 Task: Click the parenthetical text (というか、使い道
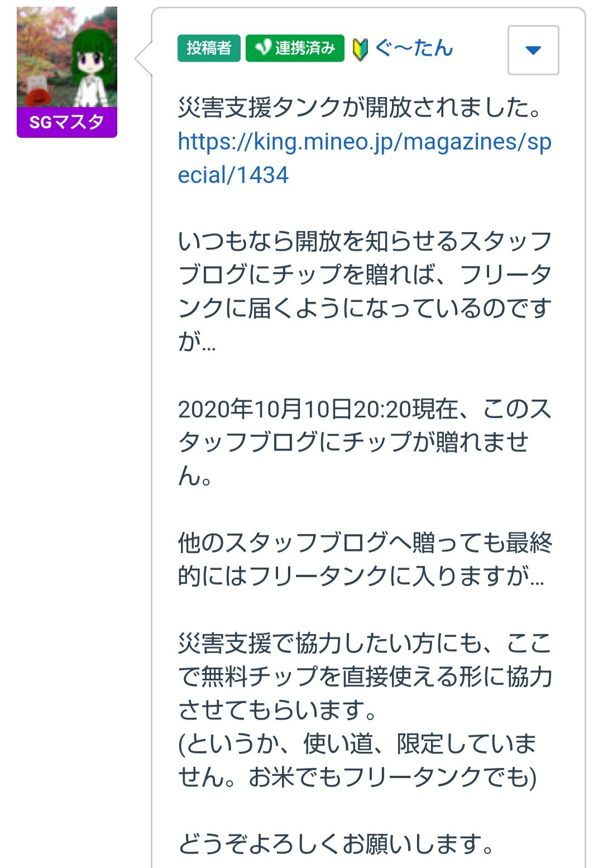click(x=357, y=744)
